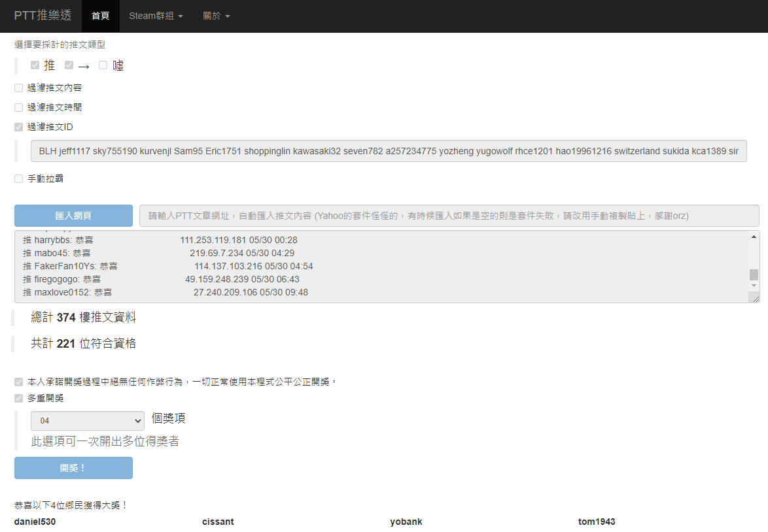
Task: Click the scroll down arrow in the comments box
Action: (x=754, y=286)
